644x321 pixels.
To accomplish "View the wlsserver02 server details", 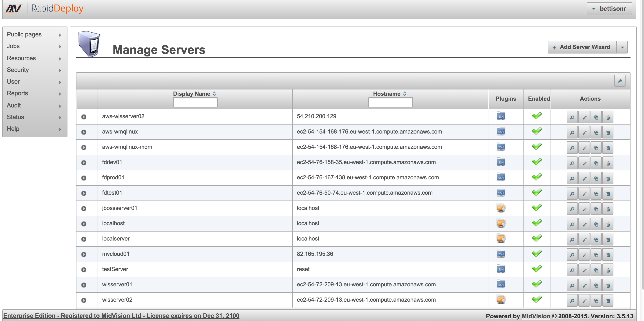I will coord(572,301).
